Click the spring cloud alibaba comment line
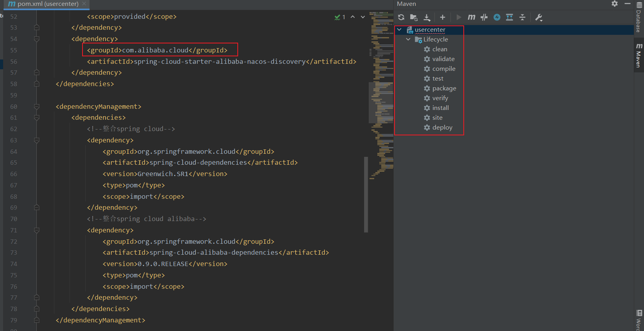The height and width of the screenshot is (331, 644). pyautogui.click(x=147, y=219)
